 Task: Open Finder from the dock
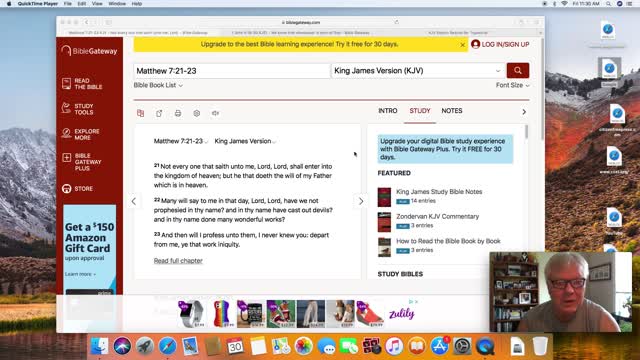[x=99, y=347]
